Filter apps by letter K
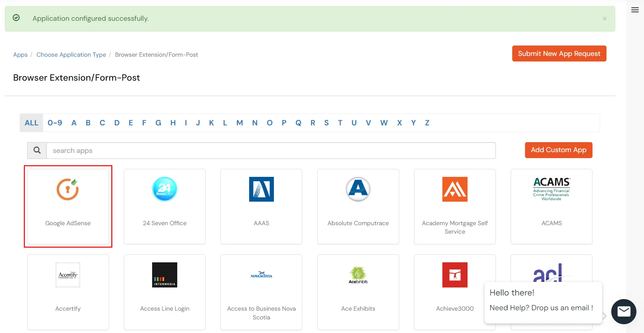The image size is (644, 333). (212, 123)
